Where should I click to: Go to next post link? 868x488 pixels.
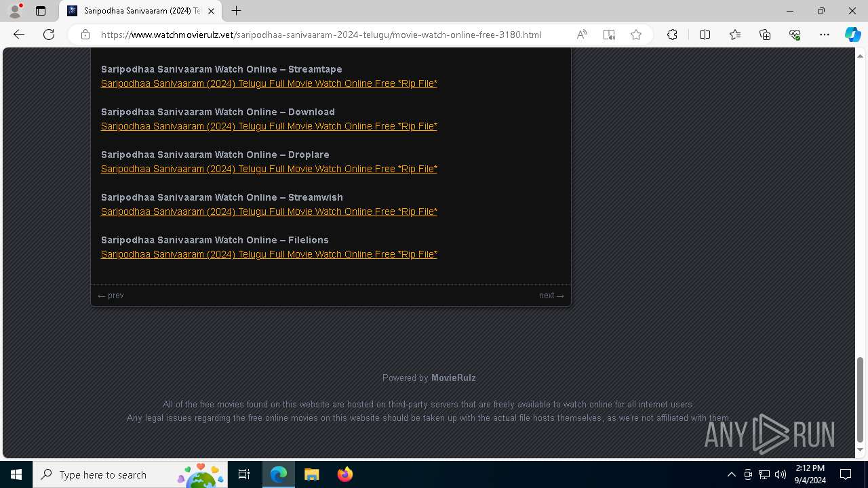[x=551, y=296]
